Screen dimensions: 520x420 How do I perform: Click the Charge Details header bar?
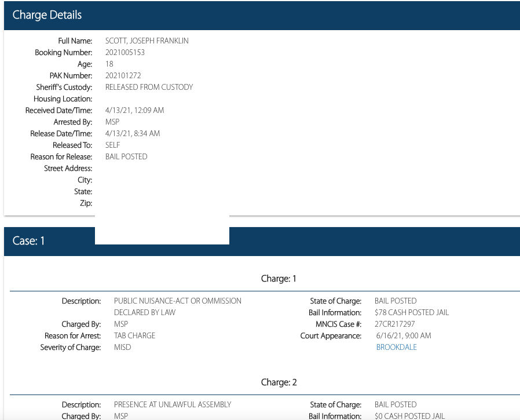click(x=262, y=16)
